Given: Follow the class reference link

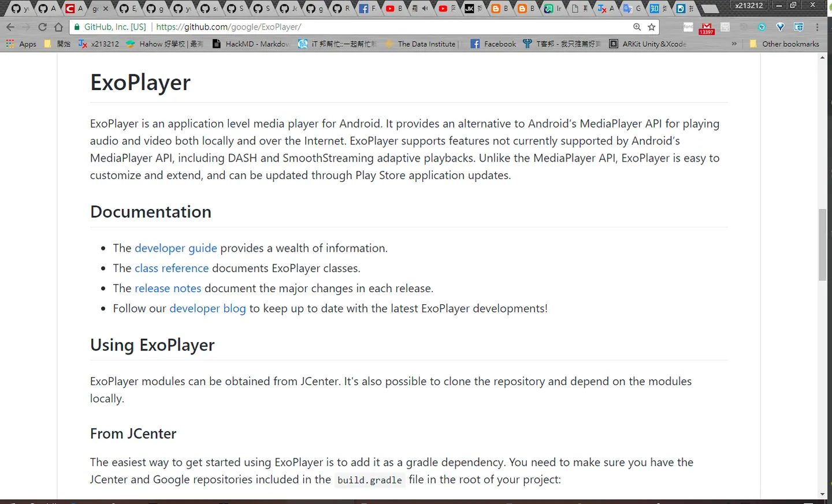Looking at the screenshot, I should pos(172,268).
